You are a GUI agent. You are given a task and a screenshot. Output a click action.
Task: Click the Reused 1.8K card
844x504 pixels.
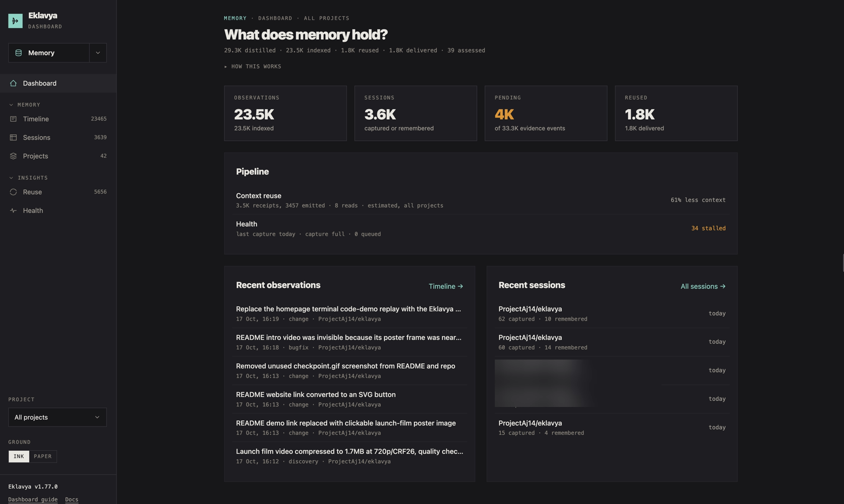point(676,113)
